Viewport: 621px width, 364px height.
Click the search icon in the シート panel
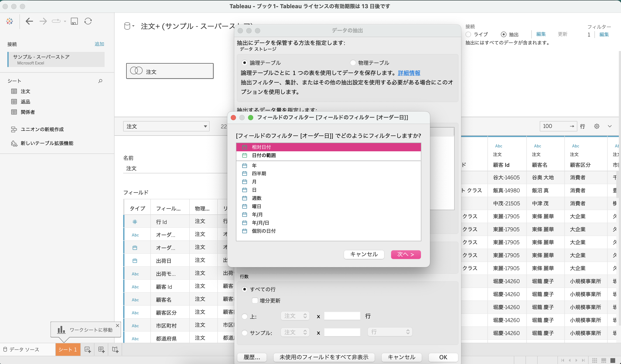[x=100, y=81]
